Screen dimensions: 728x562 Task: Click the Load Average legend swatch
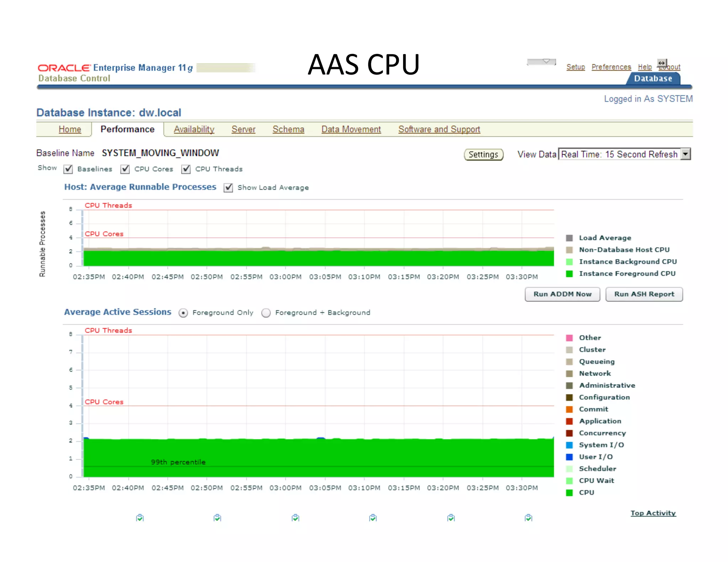click(569, 238)
